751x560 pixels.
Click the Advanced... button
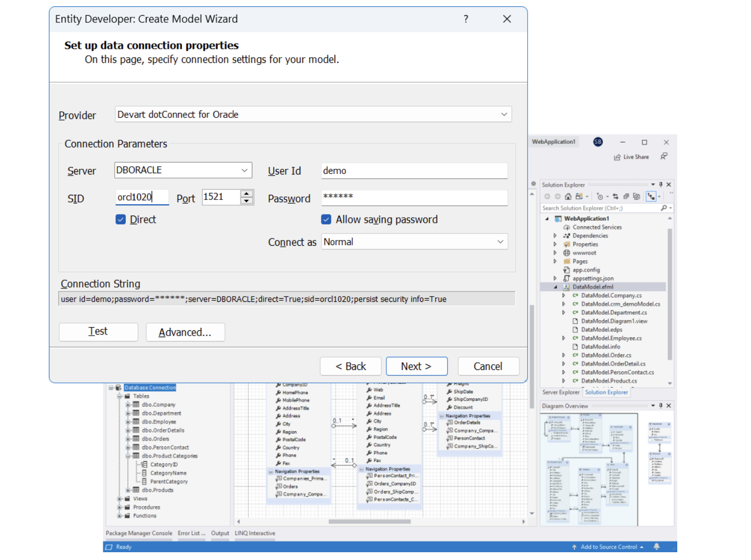point(185,332)
